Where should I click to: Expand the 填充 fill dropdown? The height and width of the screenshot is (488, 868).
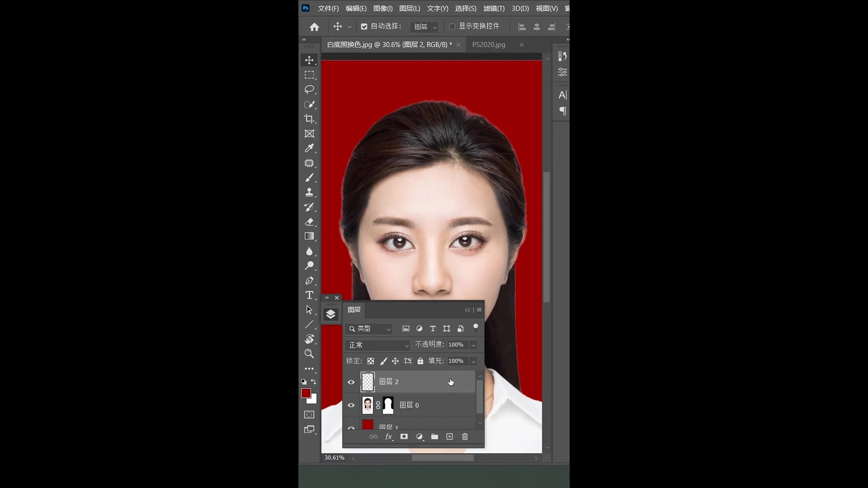click(x=473, y=361)
